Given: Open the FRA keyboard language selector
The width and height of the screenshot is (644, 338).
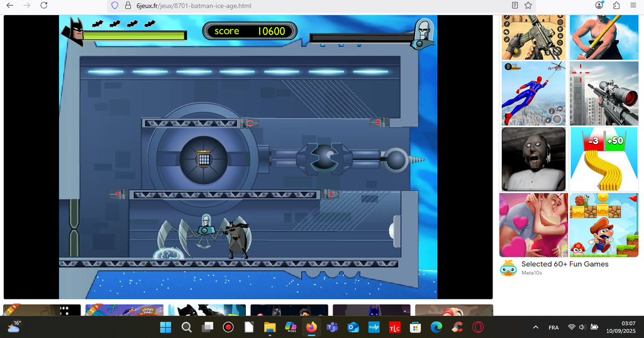Looking at the screenshot, I should tap(553, 327).
